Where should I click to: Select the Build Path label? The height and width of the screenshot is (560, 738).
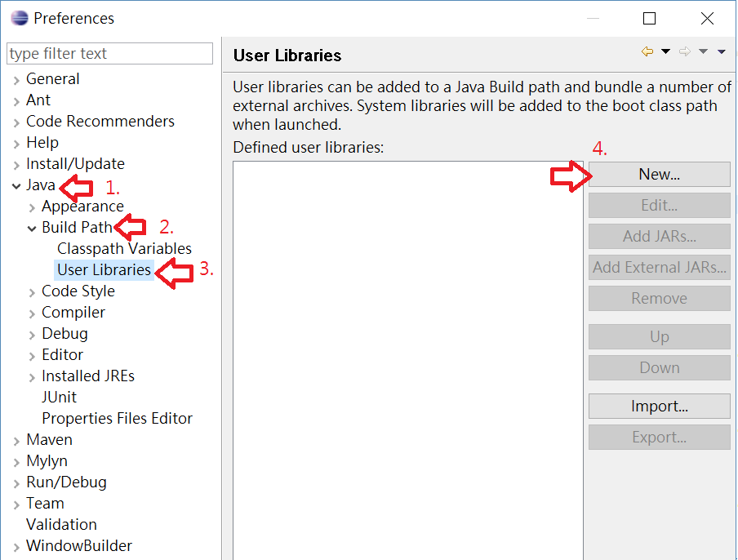pyautogui.click(x=77, y=227)
